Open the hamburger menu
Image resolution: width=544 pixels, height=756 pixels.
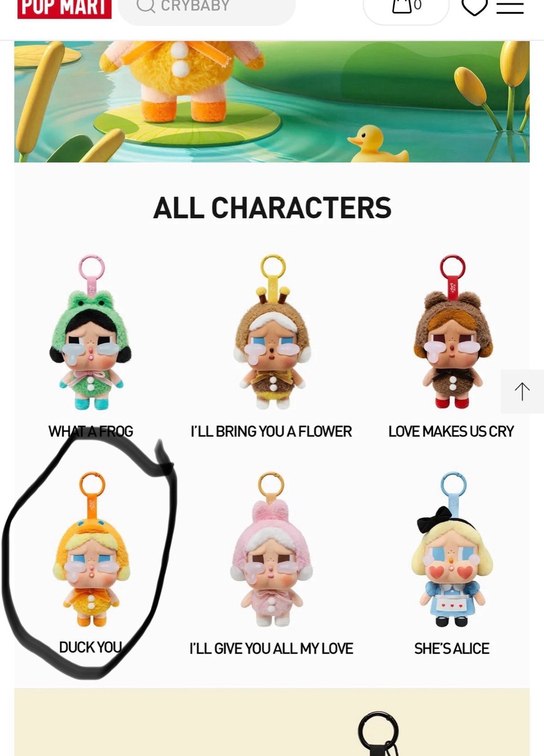point(510,7)
